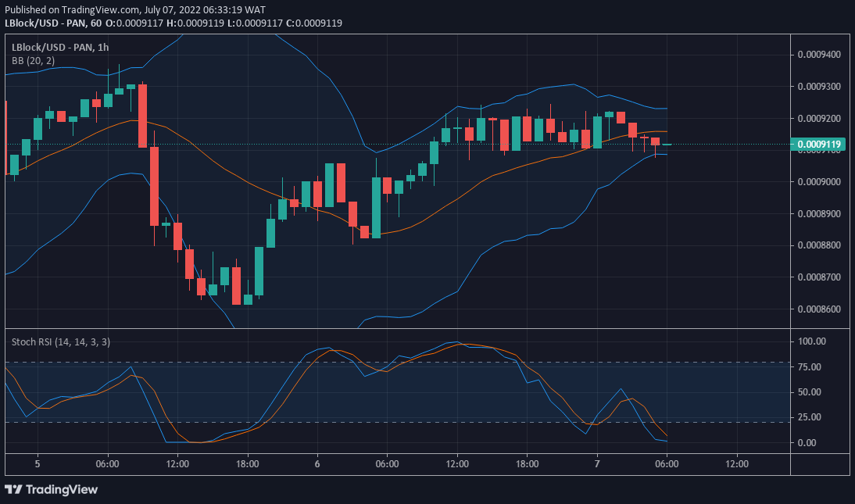The image size is (855, 504).
Task: Click the time axis label 6
Action: coord(317,464)
